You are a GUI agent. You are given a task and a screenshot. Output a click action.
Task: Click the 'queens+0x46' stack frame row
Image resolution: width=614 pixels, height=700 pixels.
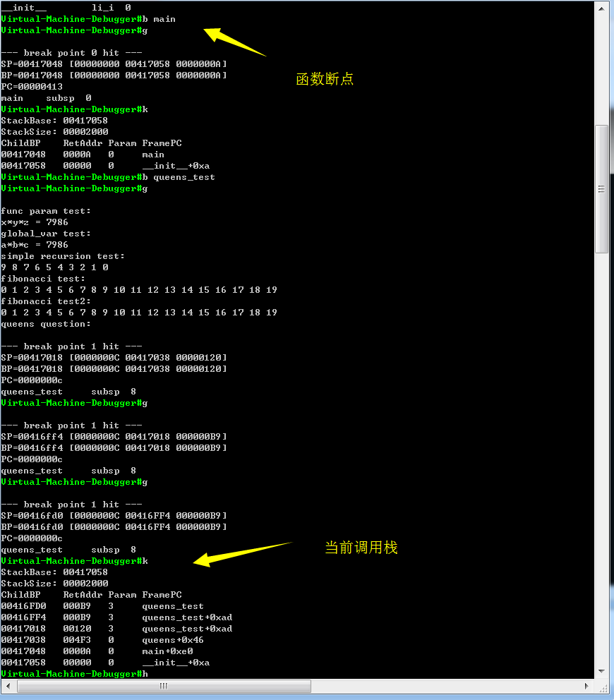[102, 640]
